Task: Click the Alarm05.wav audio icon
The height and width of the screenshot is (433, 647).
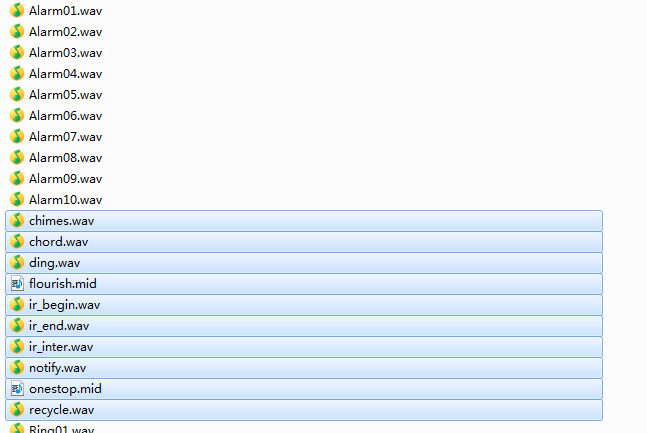Action: (17, 94)
